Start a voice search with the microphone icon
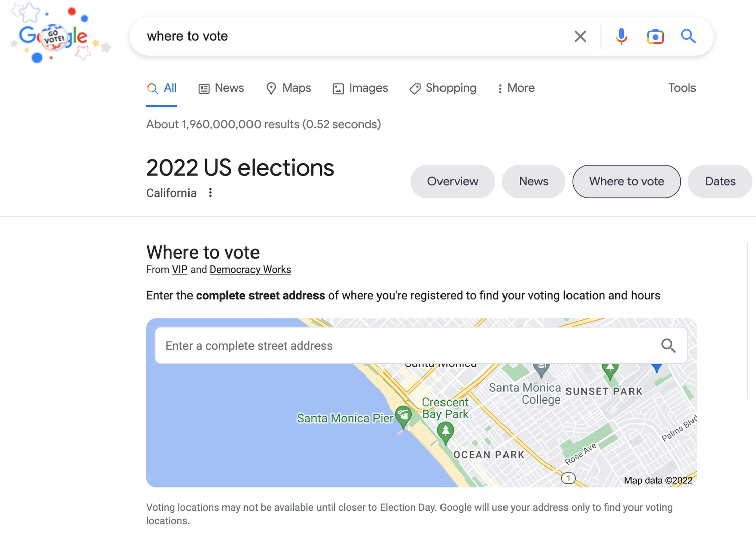The width and height of the screenshot is (756, 533). [621, 36]
